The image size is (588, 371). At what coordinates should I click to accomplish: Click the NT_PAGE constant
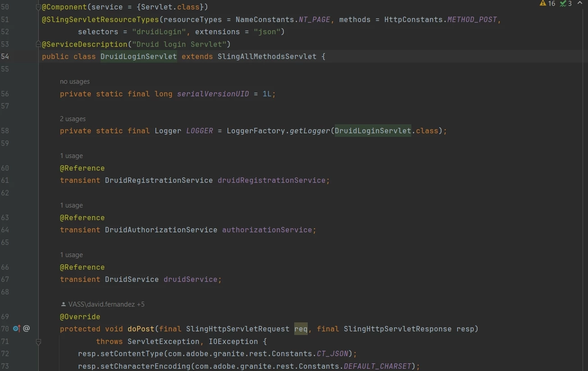tap(315, 20)
